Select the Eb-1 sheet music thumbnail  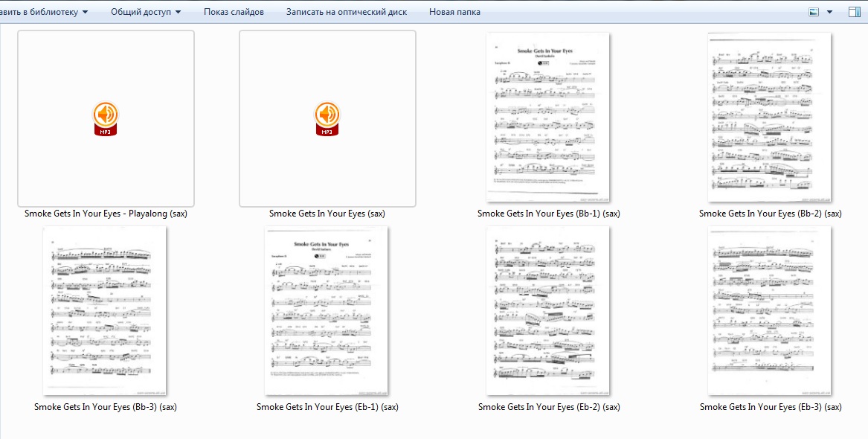(327, 310)
